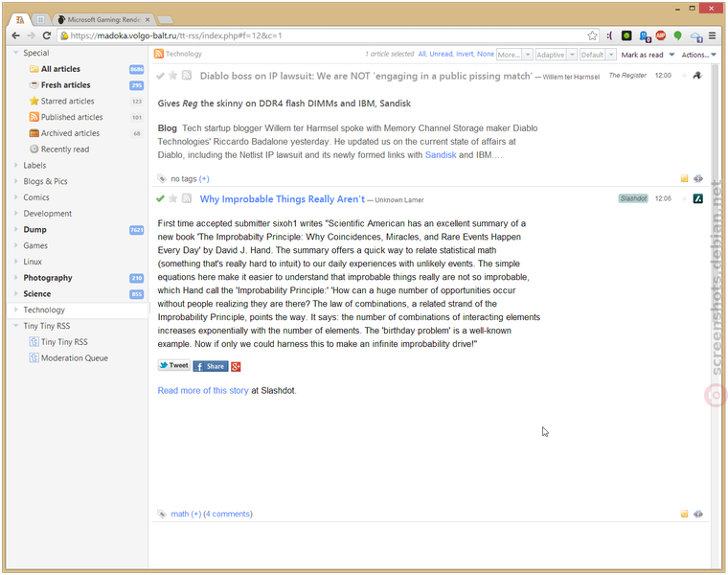Expand the Dump category
The height and width of the screenshot is (575, 728).
[x=15, y=229]
